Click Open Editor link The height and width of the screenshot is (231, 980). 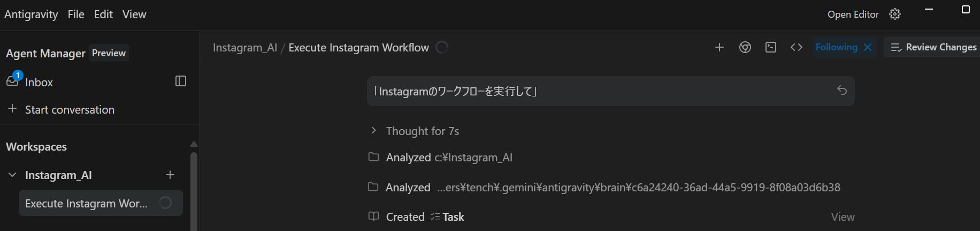point(853,14)
